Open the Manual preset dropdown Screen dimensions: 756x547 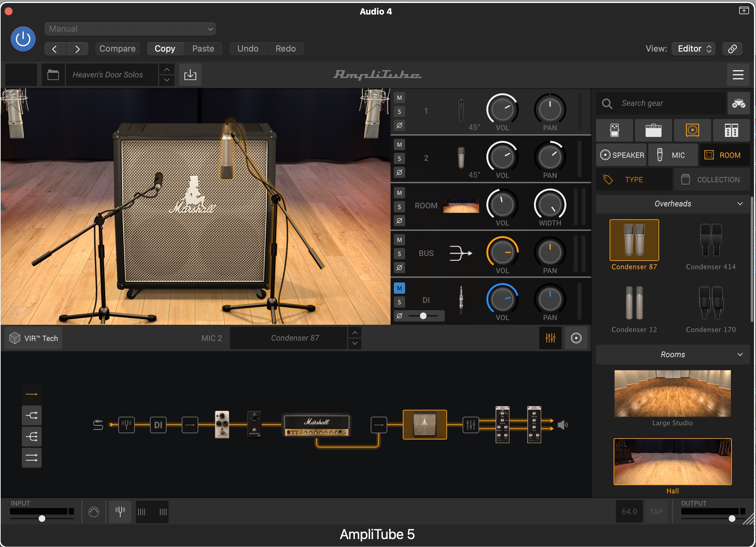click(130, 29)
